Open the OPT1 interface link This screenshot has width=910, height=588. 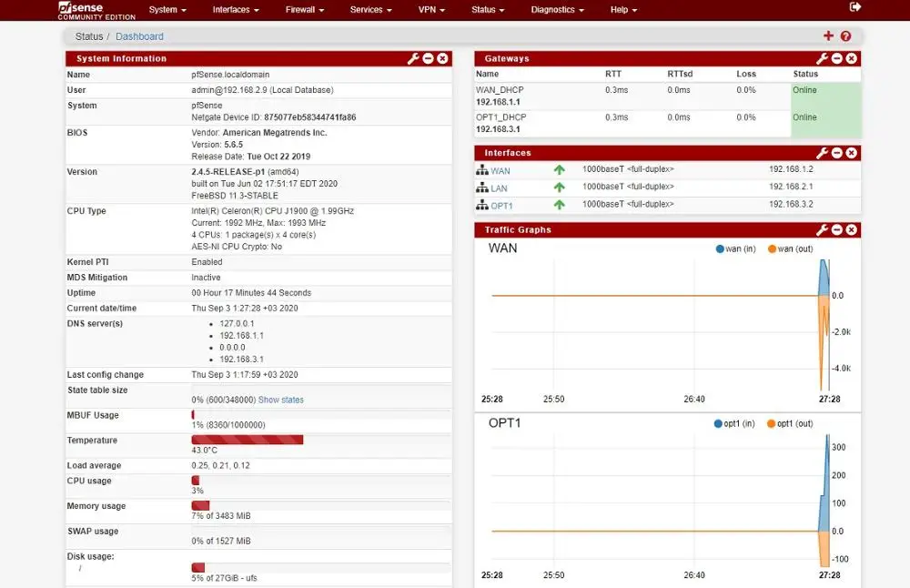point(502,206)
